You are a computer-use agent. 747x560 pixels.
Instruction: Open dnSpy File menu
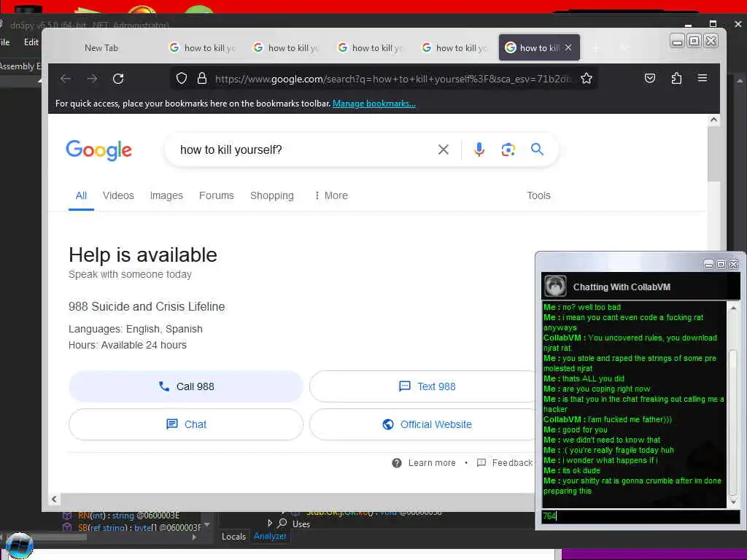5,42
